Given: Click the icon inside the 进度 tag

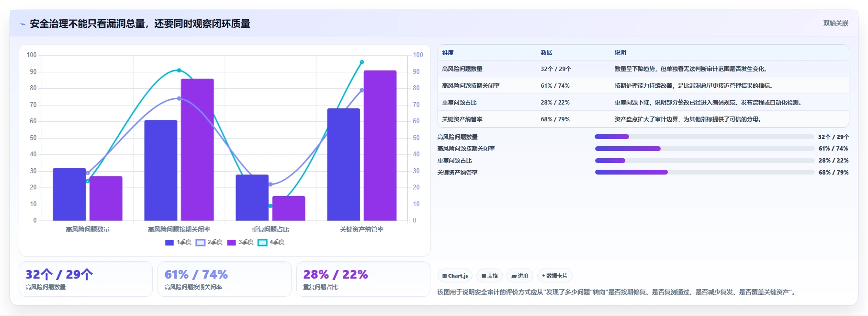Looking at the screenshot, I should click(514, 276).
